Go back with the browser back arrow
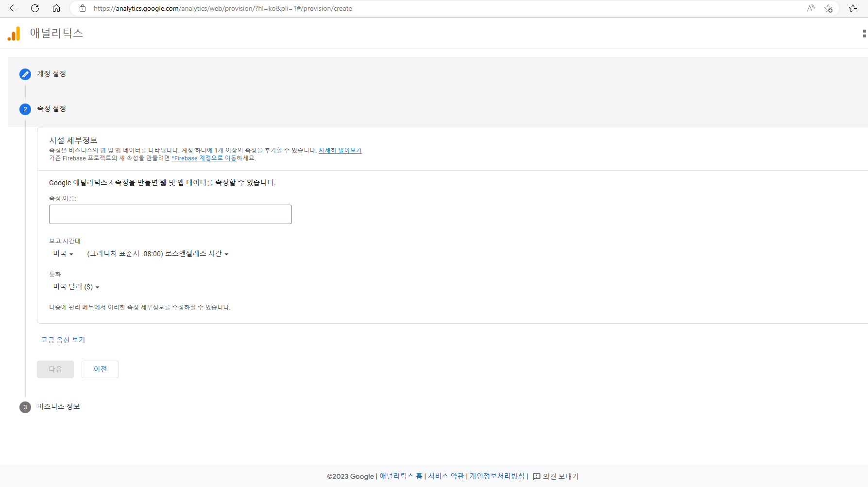The height and width of the screenshot is (487, 868). tap(14, 8)
